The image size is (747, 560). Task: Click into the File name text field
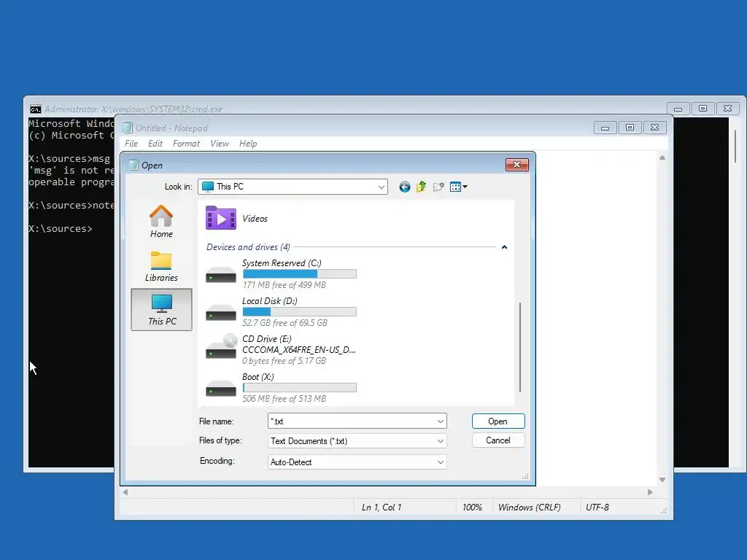tap(352, 421)
